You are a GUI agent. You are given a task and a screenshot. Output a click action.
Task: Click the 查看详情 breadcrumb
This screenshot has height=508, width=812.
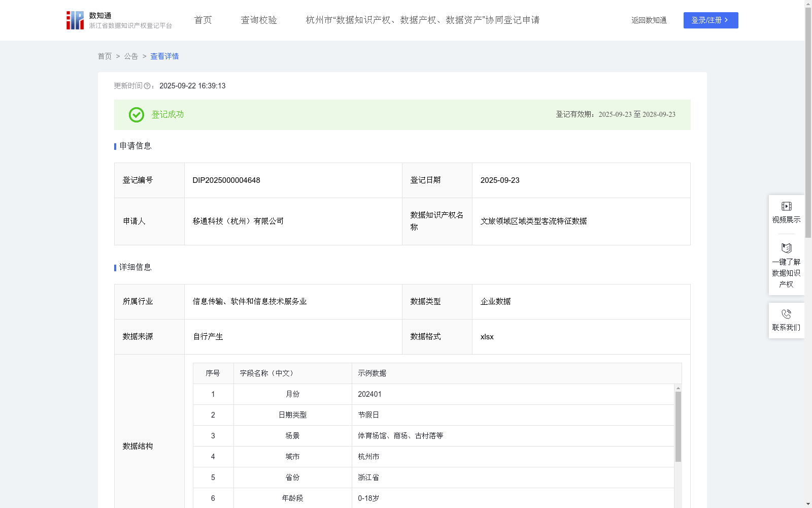coord(164,56)
